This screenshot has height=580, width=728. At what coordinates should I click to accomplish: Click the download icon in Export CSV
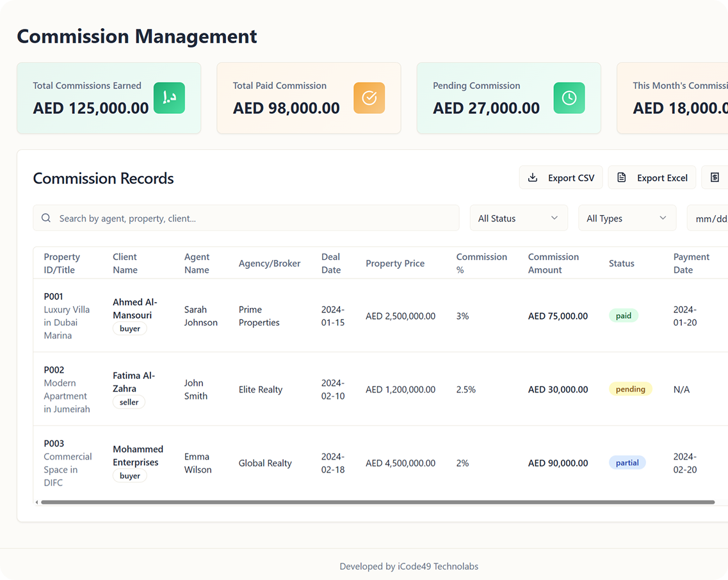point(533,177)
